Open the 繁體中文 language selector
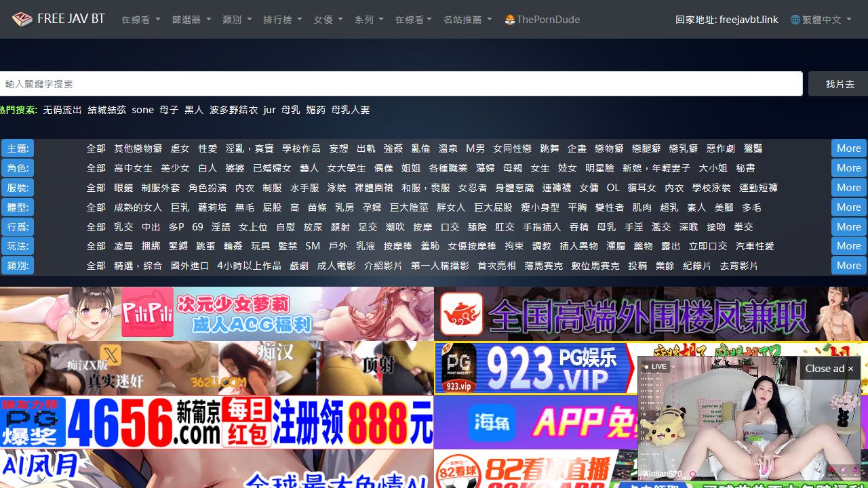Image resolution: width=868 pixels, height=488 pixels. 821,20
